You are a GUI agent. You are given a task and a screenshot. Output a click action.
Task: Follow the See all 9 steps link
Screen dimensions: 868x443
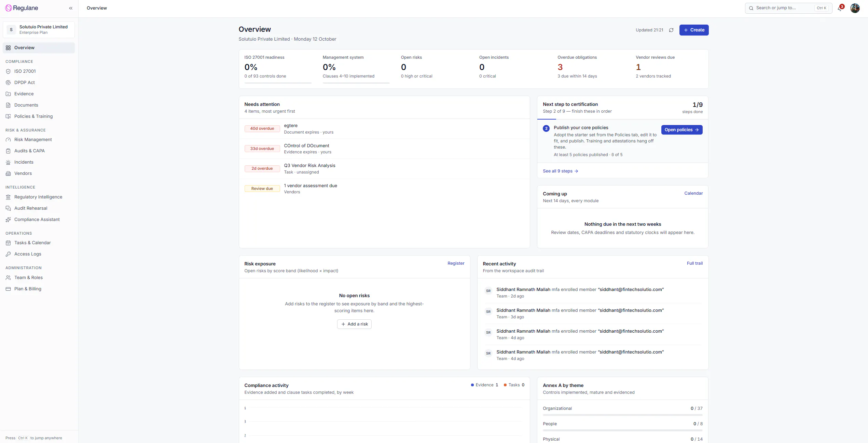[560, 171]
